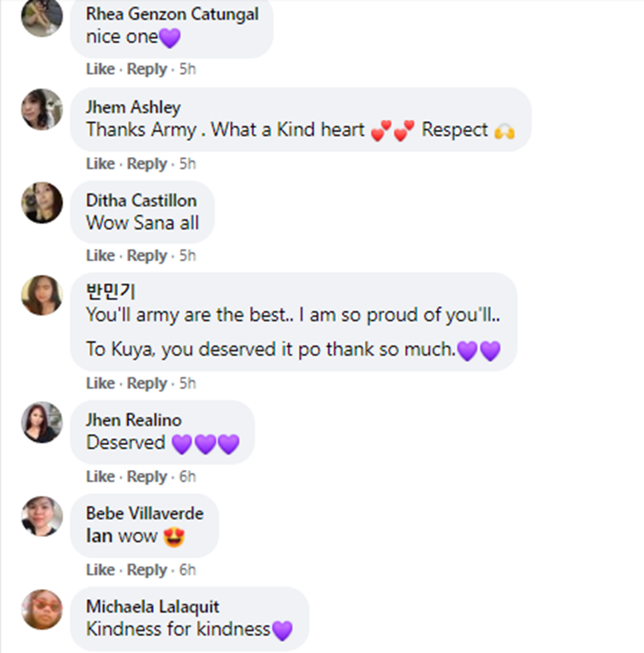Image resolution: width=644 pixels, height=653 pixels.
Task: Click the purple heart emoji in Michaela's comment
Action: [282, 630]
